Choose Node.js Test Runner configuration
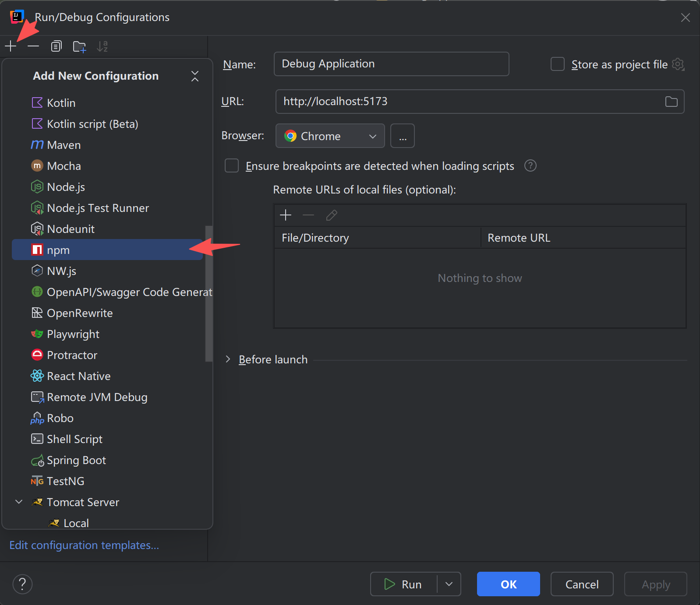700x605 pixels. (107, 208)
